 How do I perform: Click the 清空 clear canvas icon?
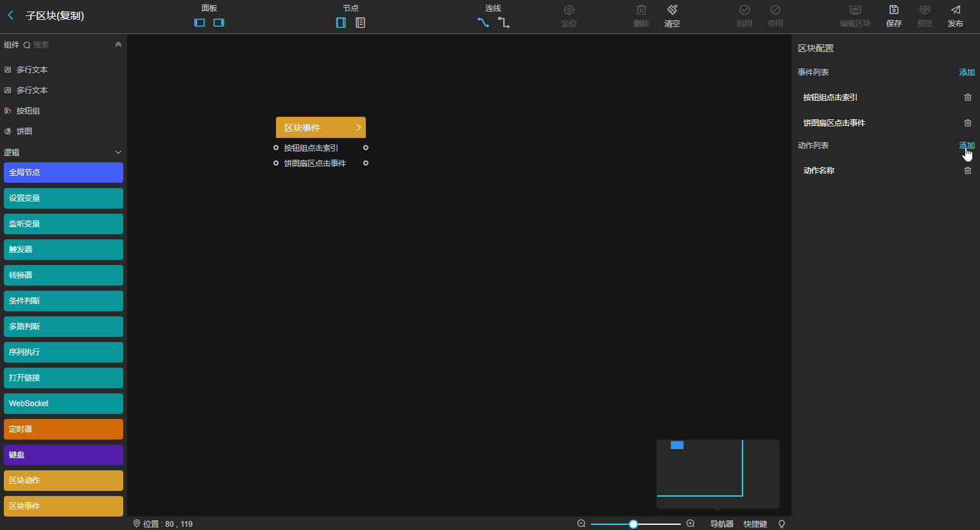point(672,10)
